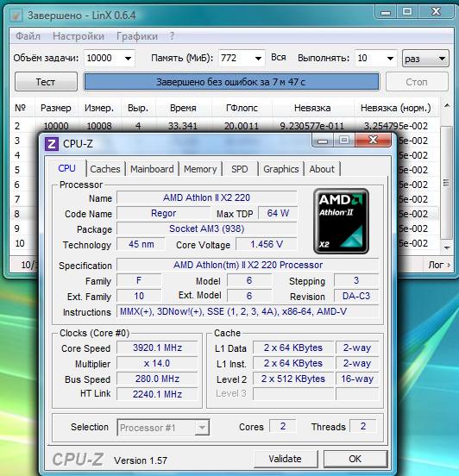Expand the Выполнять count dropdown

(x=390, y=58)
